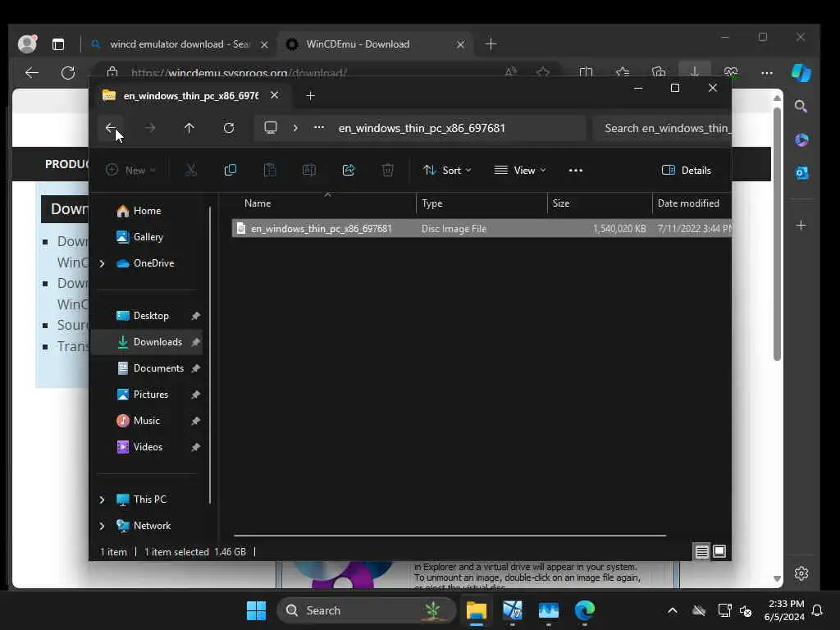Open Gallery in the navigation pane

(x=148, y=237)
